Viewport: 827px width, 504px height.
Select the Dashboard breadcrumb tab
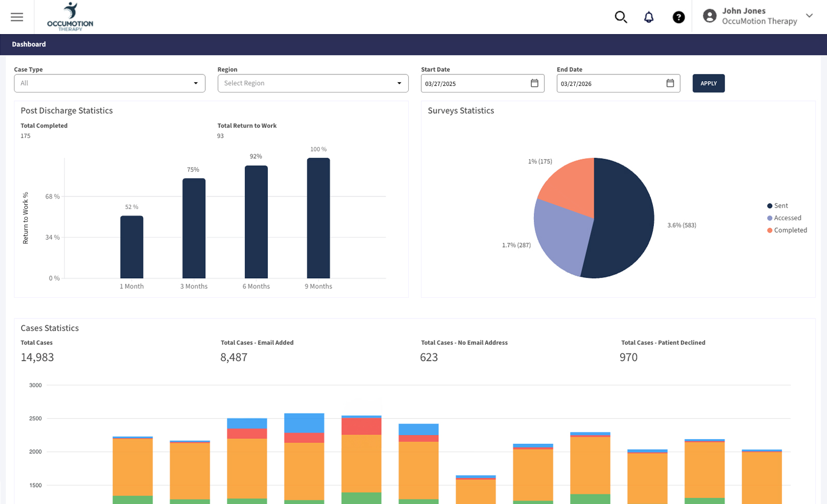(29, 44)
